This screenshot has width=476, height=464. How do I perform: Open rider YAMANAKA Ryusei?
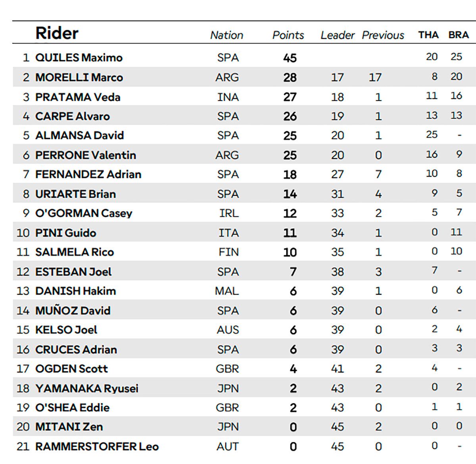[x=86, y=388]
